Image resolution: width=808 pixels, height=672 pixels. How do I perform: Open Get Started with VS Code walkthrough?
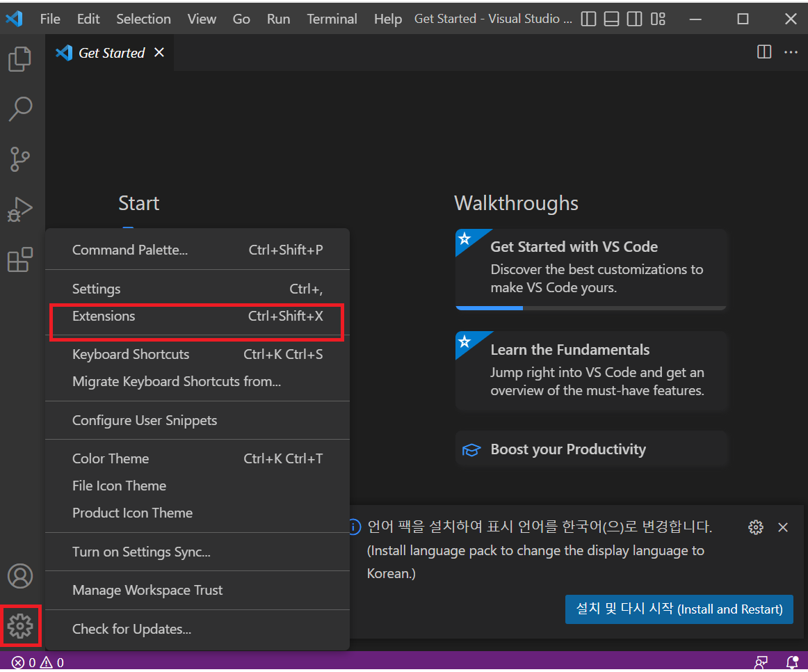click(x=591, y=269)
